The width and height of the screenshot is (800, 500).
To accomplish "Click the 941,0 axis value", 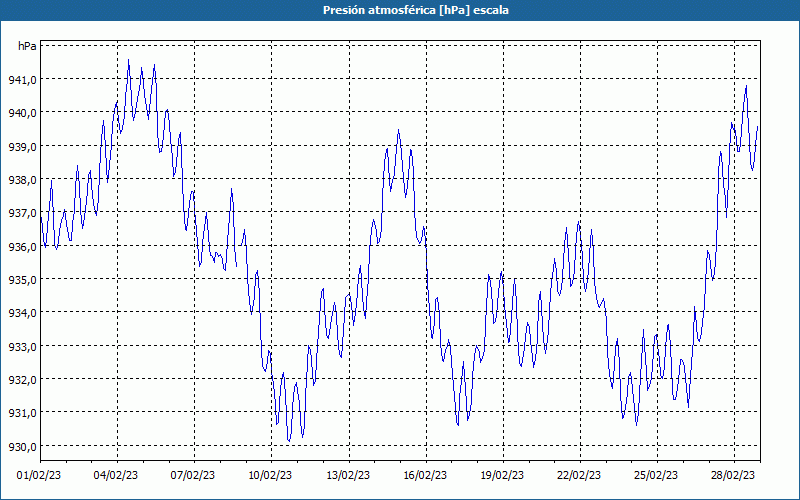I will tap(22, 80).
